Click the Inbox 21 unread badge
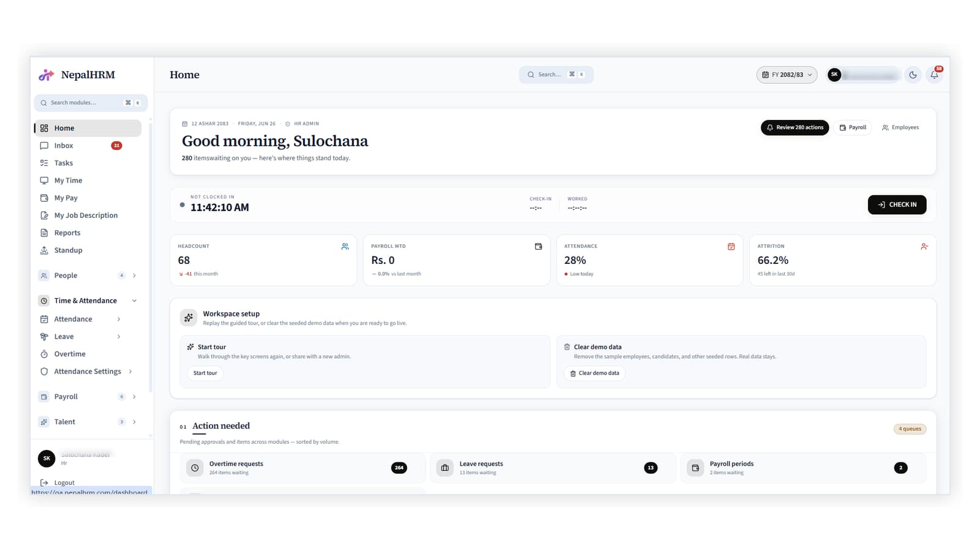 (x=116, y=146)
